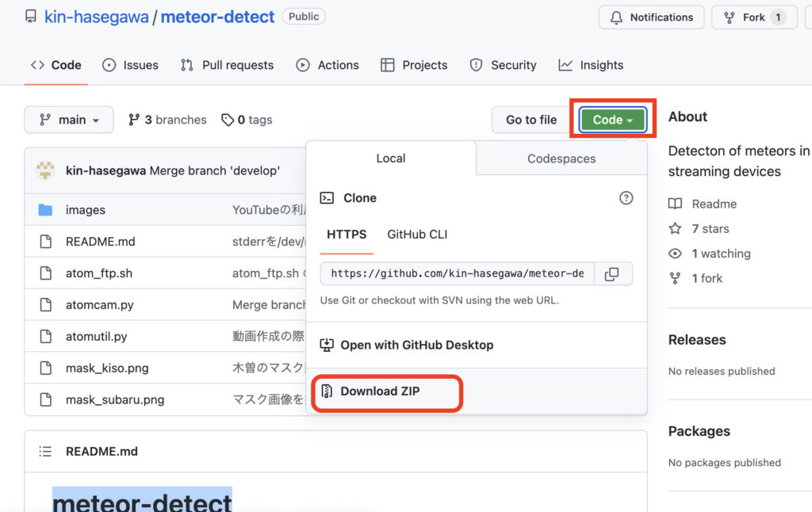Select the GitHub CLI clone option
The height and width of the screenshot is (512, 812).
point(417,235)
